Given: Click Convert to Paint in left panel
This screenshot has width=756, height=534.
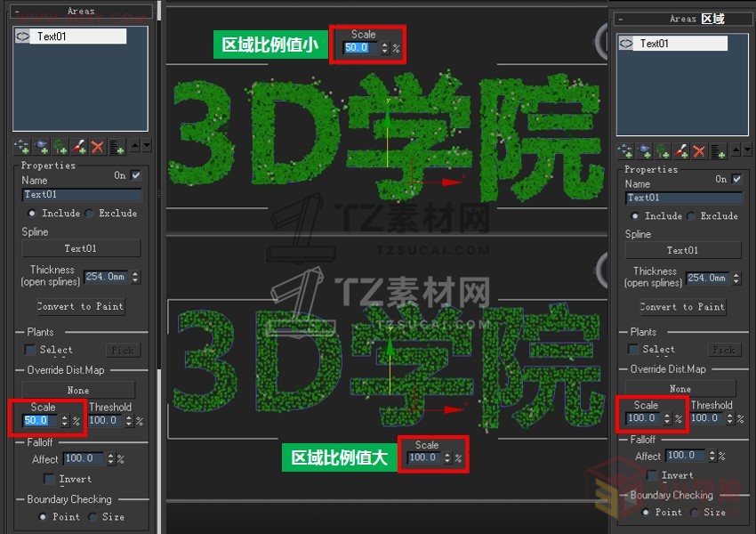Looking at the screenshot, I should [81, 306].
